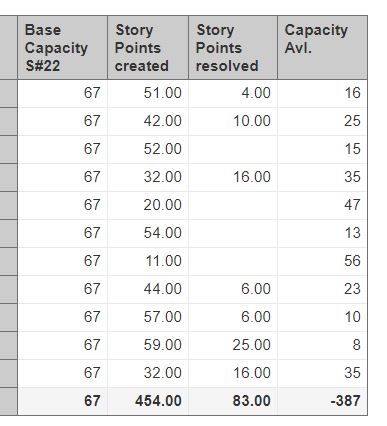The image size is (387, 426).
Task: Select the Capacity Avl. column header
Action: [322, 47]
